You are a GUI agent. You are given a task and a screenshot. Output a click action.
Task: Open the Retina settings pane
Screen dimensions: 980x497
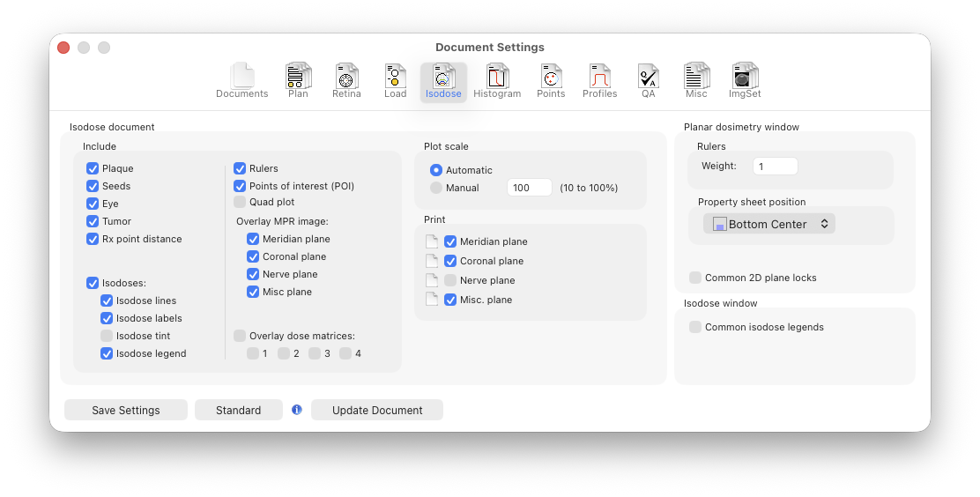pyautogui.click(x=346, y=81)
